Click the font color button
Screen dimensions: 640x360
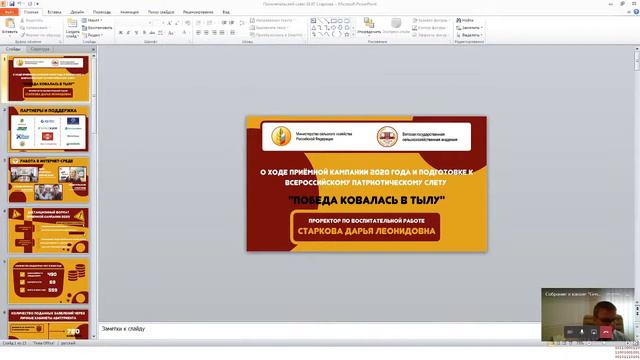(x=185, y=33)
